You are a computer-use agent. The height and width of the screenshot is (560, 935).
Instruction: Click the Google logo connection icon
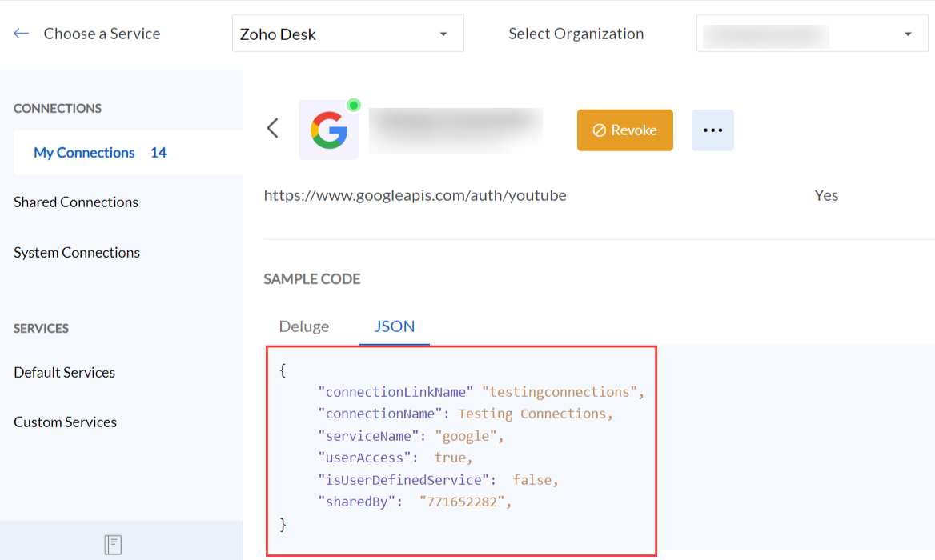pyautogui.click(x=328, y=130)
